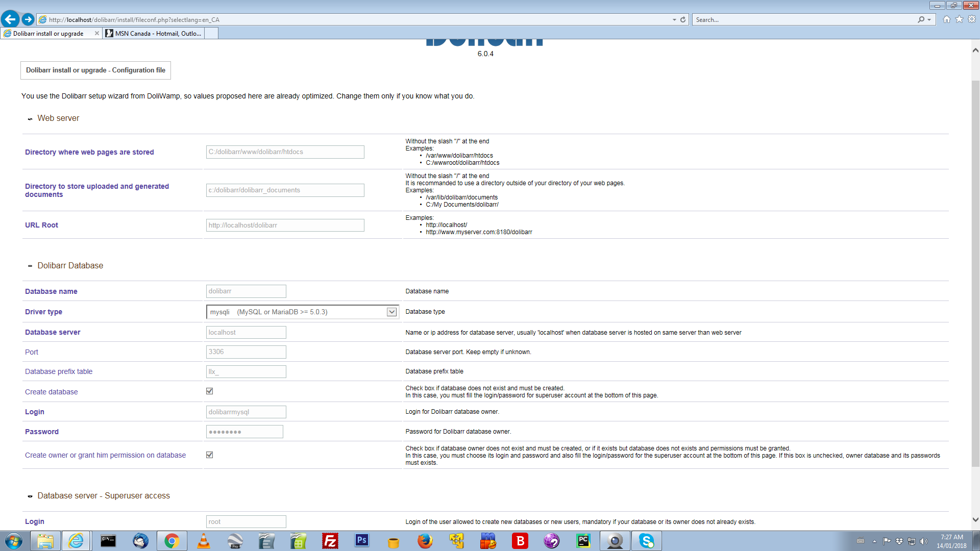Open a new blank browser tab
This screenshot has width=980, height=551.
point(211,33)
